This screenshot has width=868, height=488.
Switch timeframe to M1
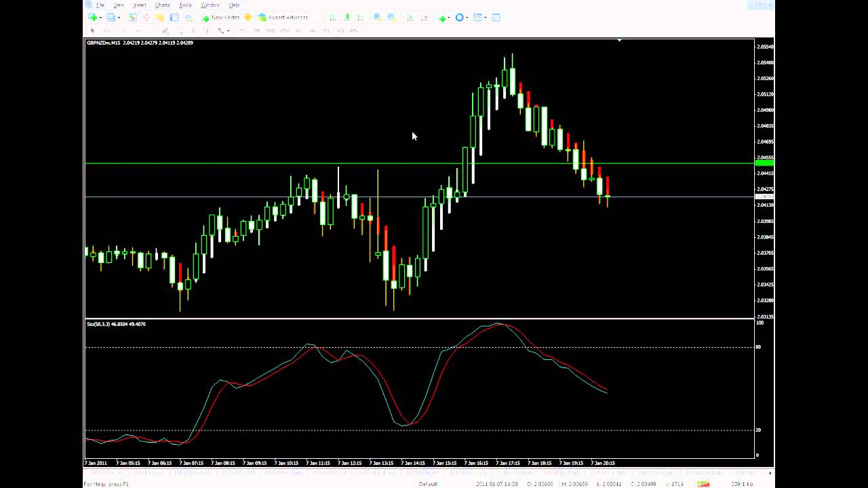(x=243, y=30)
